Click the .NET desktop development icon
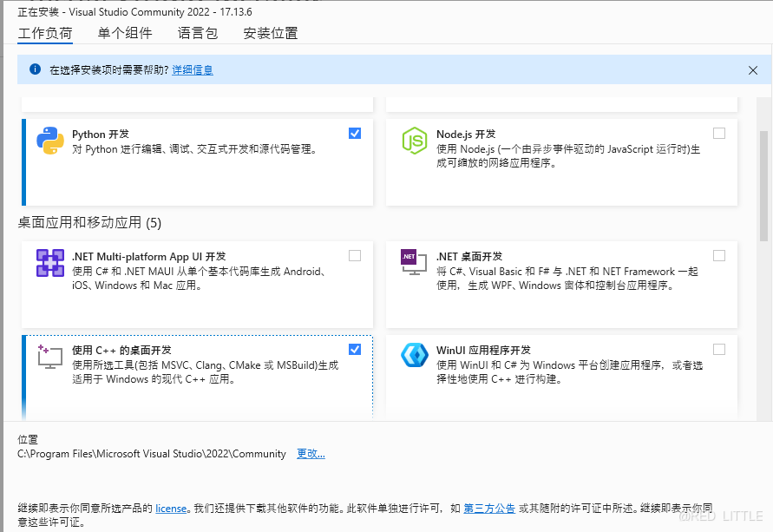The width and height of the screenshot is (773, 532). [x=414, y=262]
